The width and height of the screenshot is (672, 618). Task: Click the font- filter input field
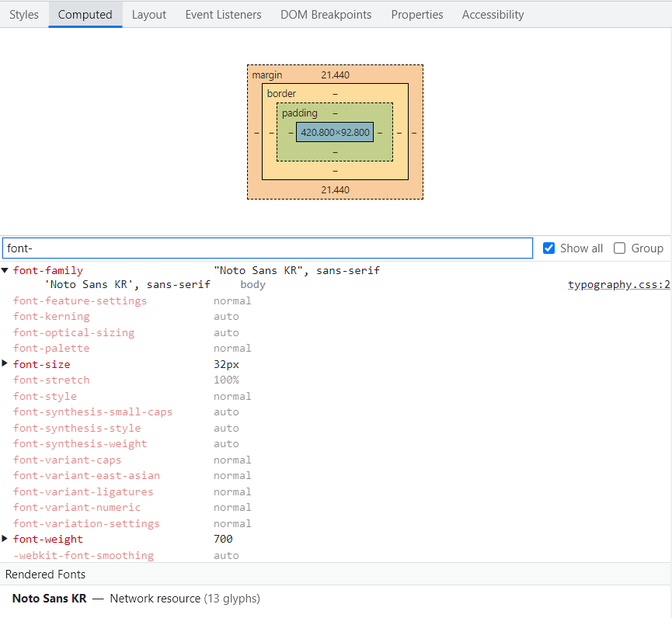266,248
